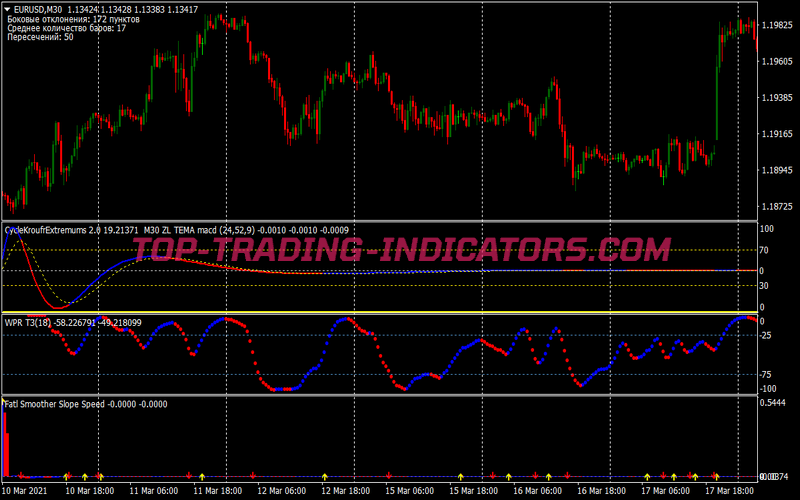Viewport: 800px width, 500px height.
Task: Click the 15 Mar 06:00 time axis label
Action: click(410, 490)
